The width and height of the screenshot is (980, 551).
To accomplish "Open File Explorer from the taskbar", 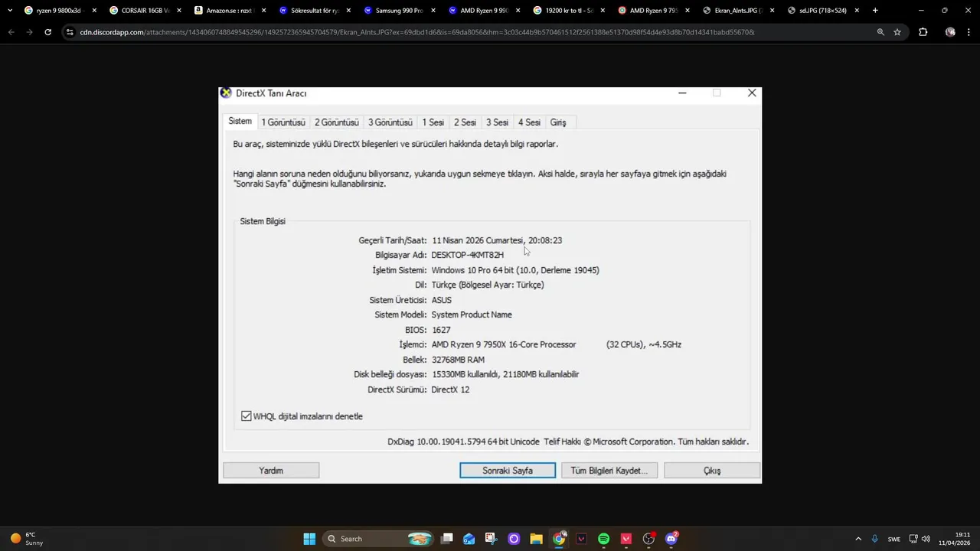I will pyautogui.click(x=536, y=539).
